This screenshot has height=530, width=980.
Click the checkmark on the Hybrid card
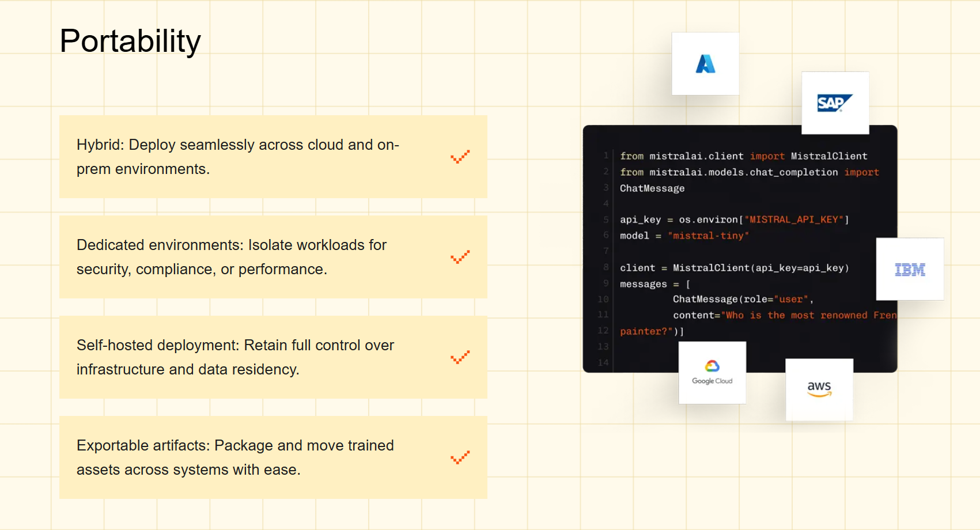pos(460,156)
